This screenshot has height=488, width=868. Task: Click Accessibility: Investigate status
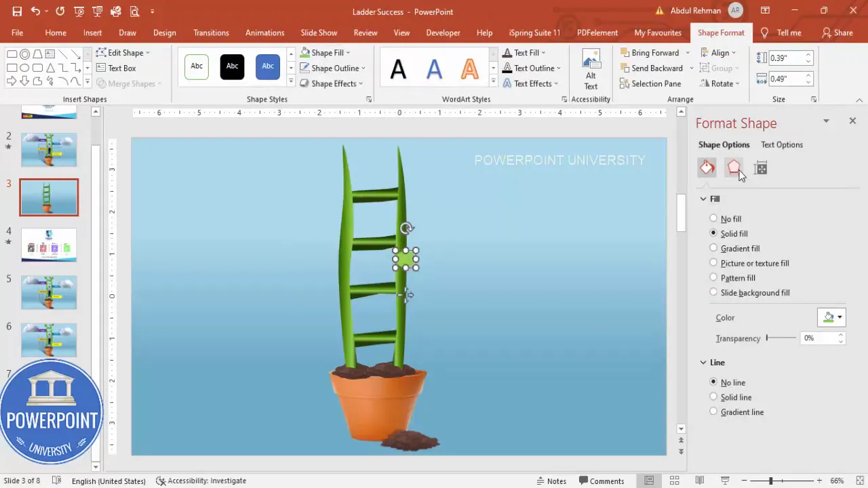(x=201, y=481)
